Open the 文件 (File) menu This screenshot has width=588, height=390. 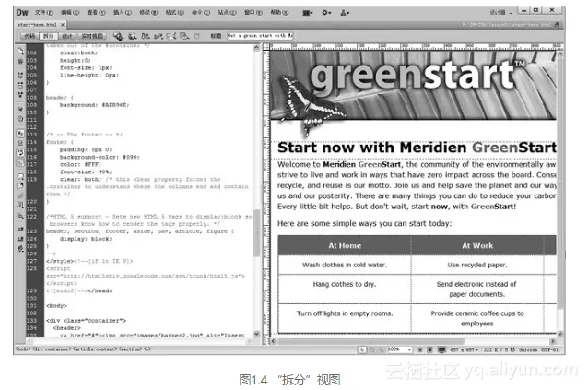44,12
